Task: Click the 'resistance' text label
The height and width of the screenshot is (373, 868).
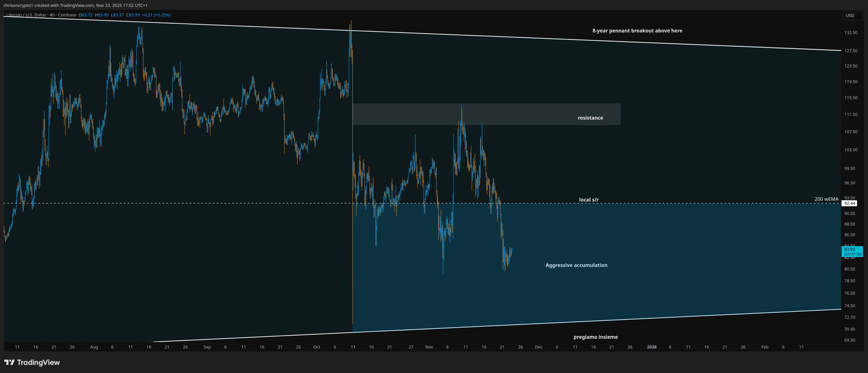Action: [590, 118]
